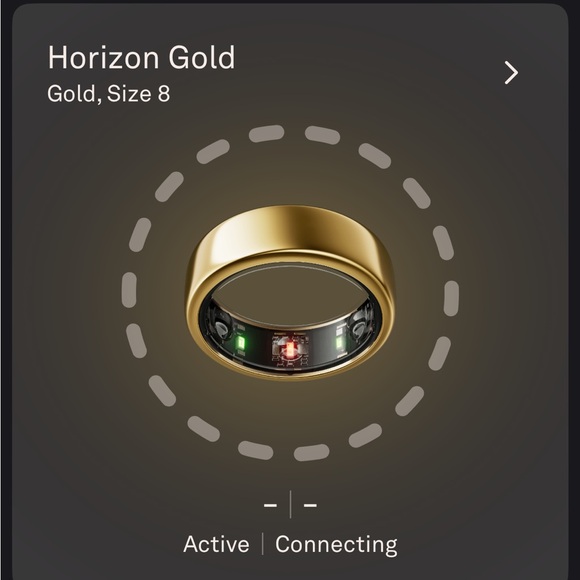Tap the gold ring product image
580x580 pixels.
[290, 293]
